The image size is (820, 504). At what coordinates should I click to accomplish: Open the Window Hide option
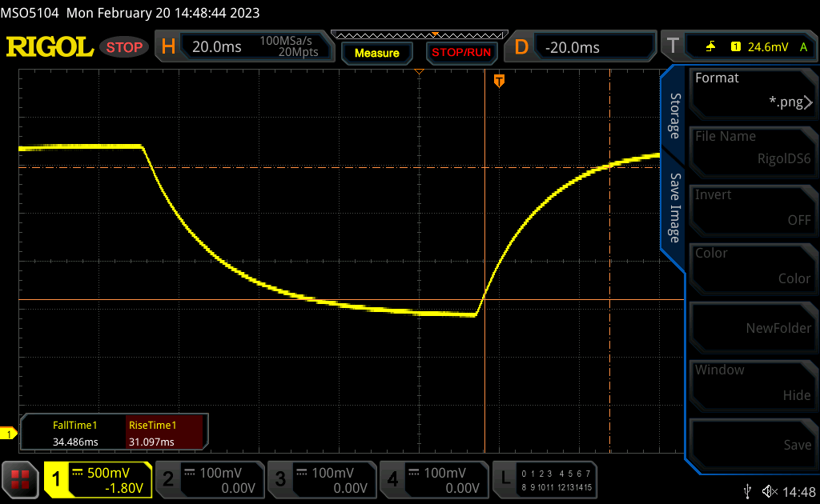point(753,382)
